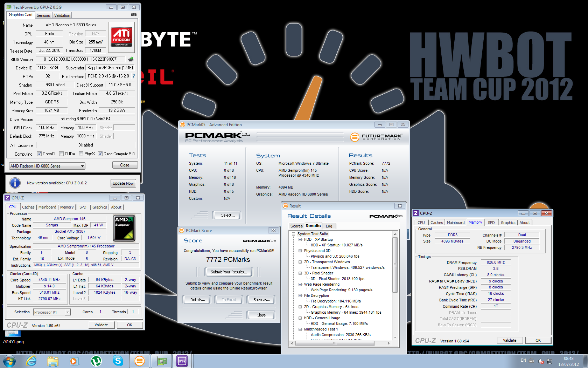Collapse the HDD - General Usage node
This screenshot has width=588, height=368.
pyautogui.click(x=300, y=318)
